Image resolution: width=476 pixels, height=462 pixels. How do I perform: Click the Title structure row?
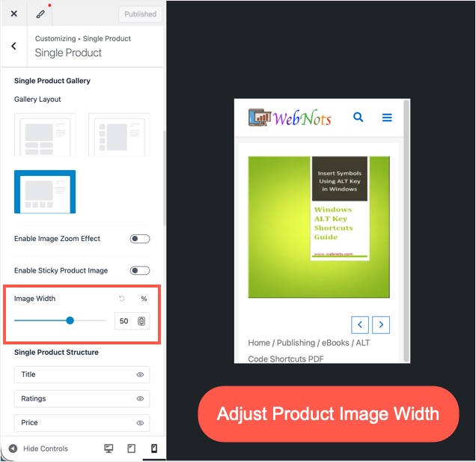(x=82, y=374)
